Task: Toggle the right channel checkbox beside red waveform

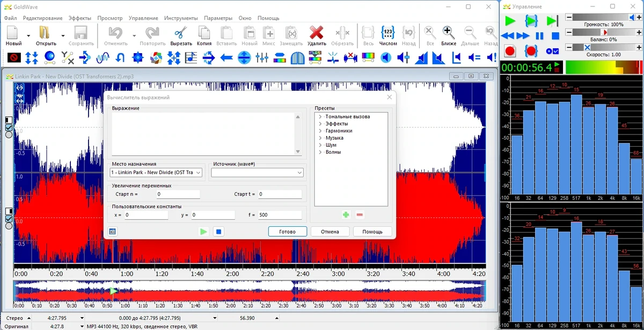Action: coord(9,219)
